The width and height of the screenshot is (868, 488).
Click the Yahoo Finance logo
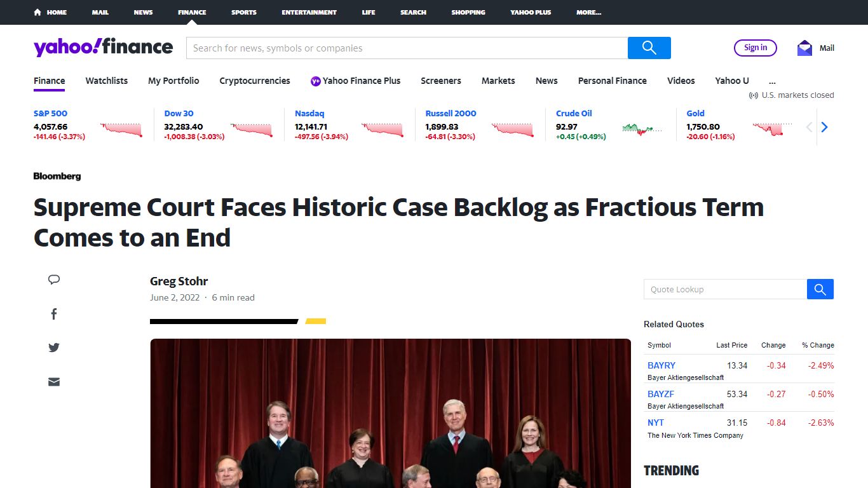103,47
